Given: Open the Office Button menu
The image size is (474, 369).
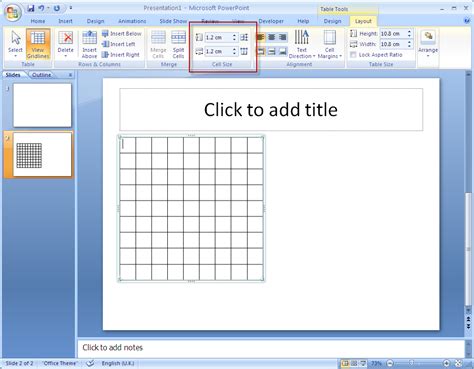Looking at the screenshot, I should 13,13.
